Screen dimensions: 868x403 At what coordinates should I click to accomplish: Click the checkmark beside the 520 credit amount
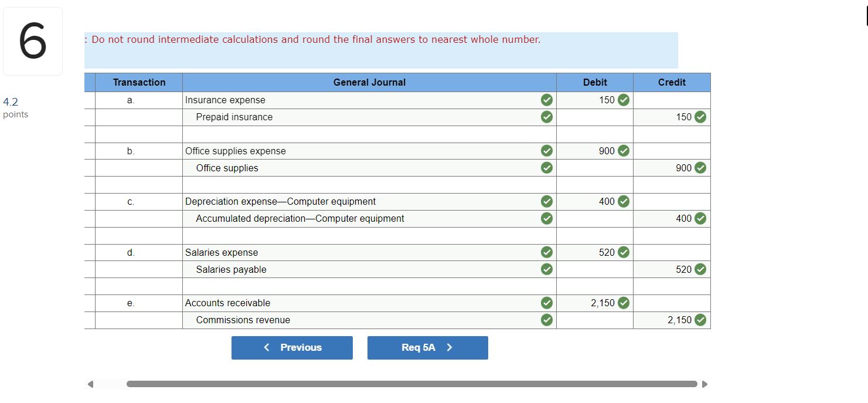[x=700, y=269]
